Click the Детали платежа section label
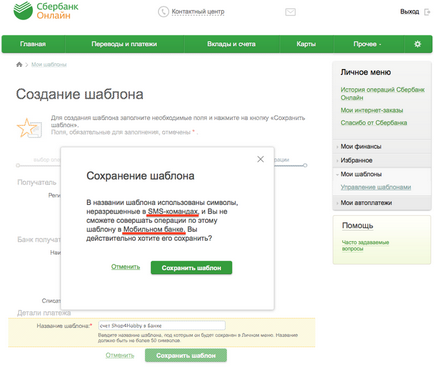 (x=44, y=313)
